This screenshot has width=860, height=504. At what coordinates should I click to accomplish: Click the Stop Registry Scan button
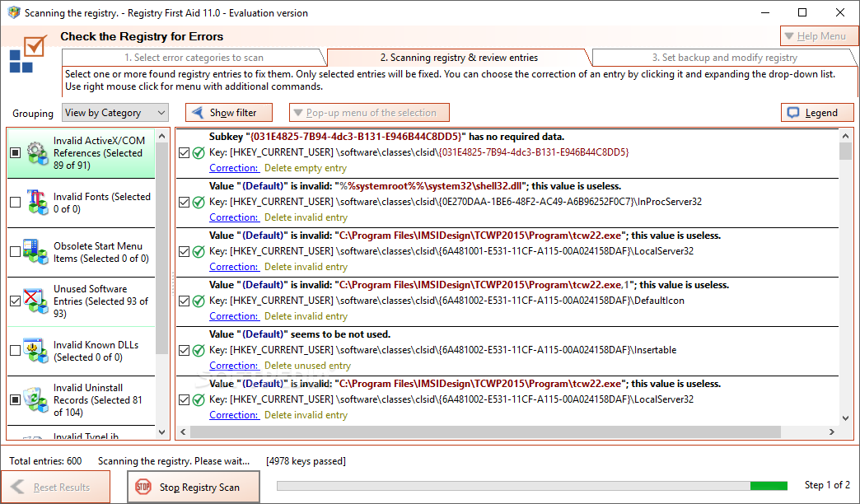[x=194, y=487]
